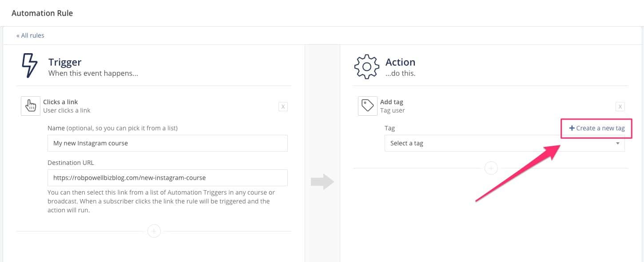Click the lightning bolt Trigger icon

(30, 66)
